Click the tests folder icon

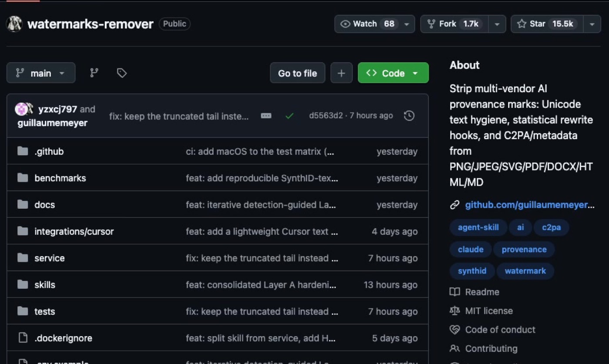[x=23, y=311]
